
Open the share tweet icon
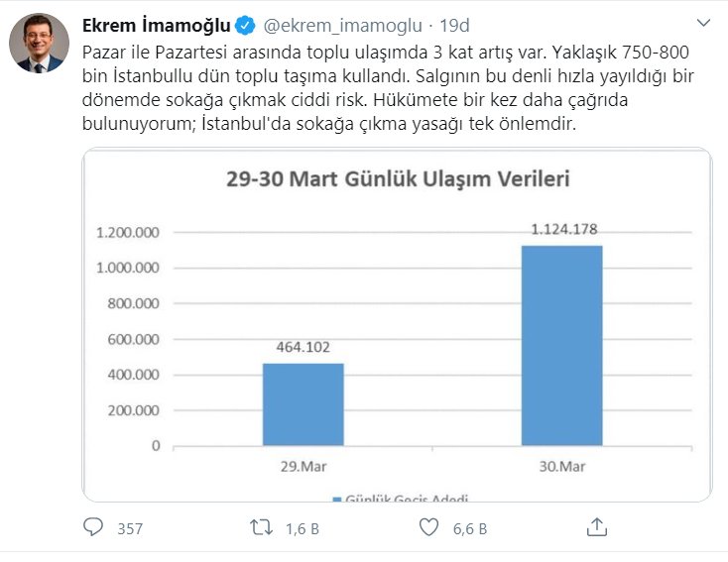[x=597, y=527]
